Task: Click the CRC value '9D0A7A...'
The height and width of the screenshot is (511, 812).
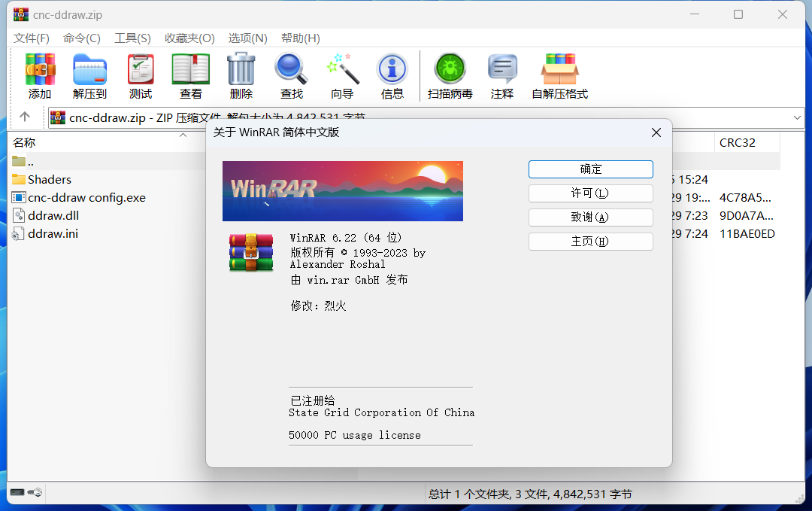Action: coord(747,215)
